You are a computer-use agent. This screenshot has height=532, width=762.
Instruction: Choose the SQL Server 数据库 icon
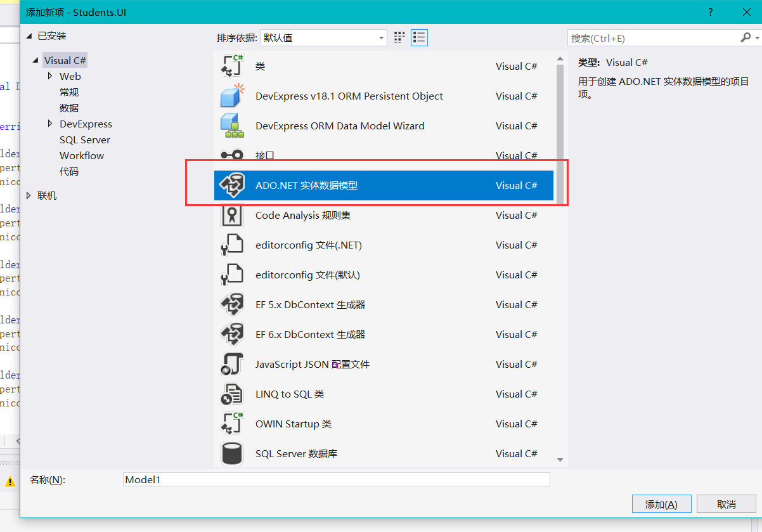coord(232,454)
